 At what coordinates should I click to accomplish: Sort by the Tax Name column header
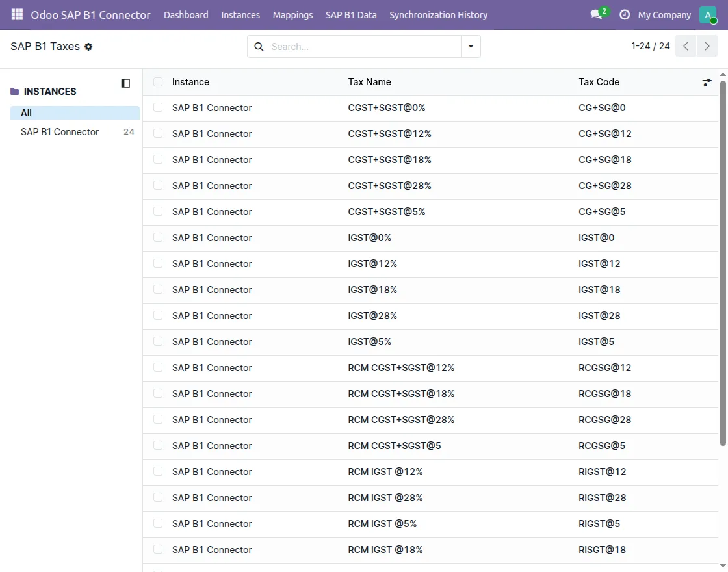pyautogui.click(x=370, y=82)
